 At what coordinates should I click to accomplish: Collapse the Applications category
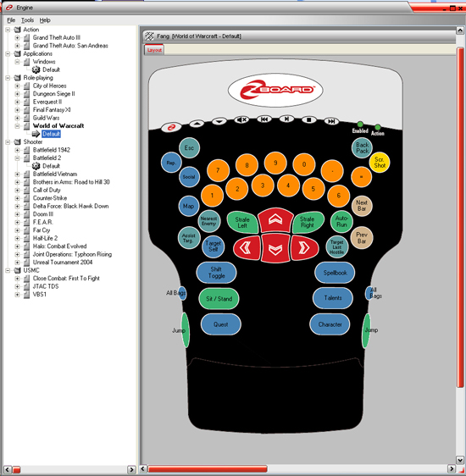tap(8, 53)
